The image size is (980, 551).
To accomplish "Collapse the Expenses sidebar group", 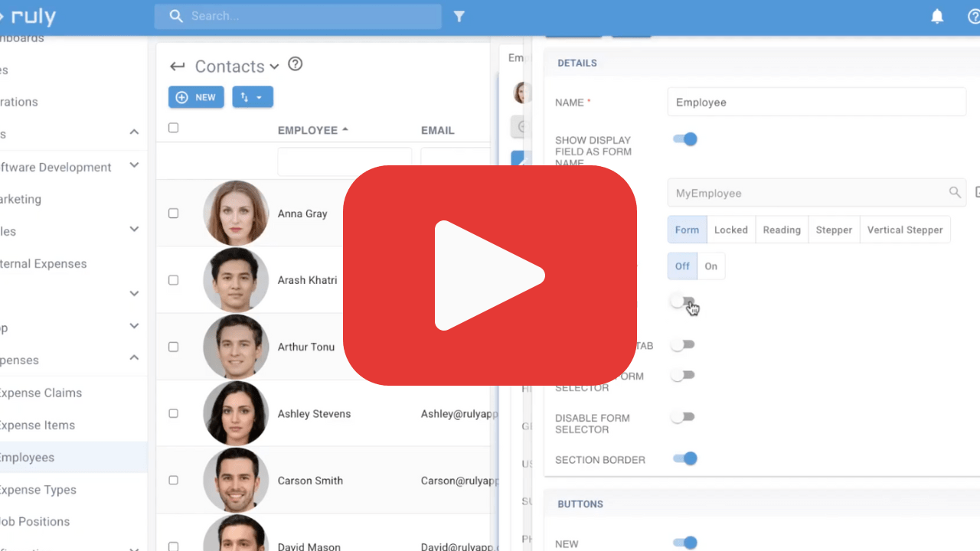I will coord(134,358).
